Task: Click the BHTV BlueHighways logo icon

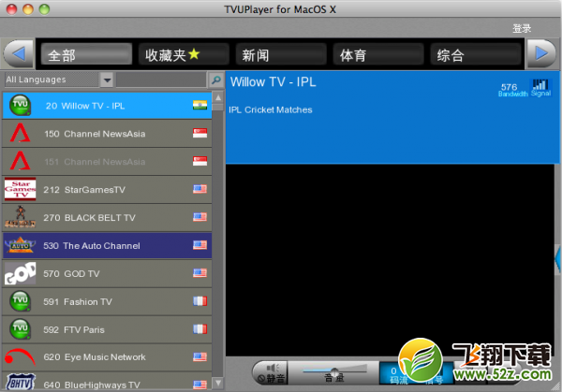Action: 20,383
